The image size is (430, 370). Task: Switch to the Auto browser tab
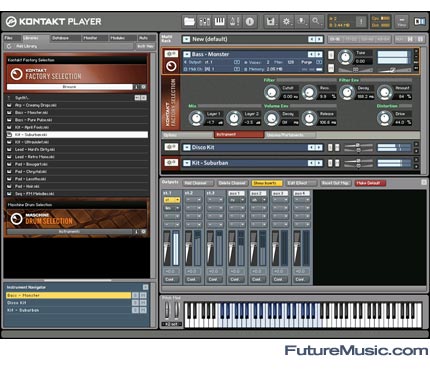(x=146, y=38)
